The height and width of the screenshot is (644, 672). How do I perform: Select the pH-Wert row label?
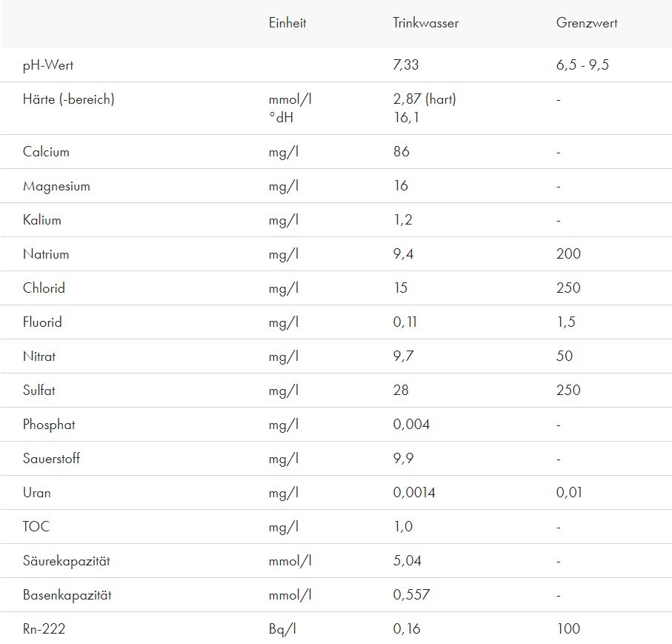tap(48, 65)
